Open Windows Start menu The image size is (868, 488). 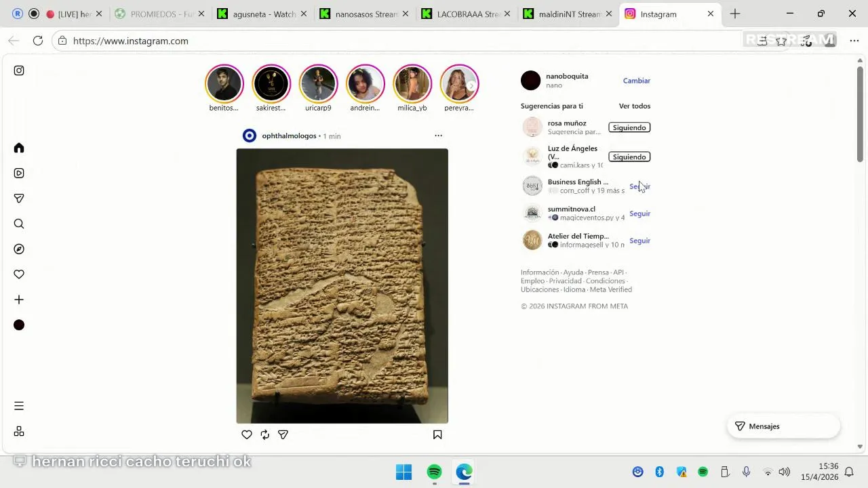point(403,472)
